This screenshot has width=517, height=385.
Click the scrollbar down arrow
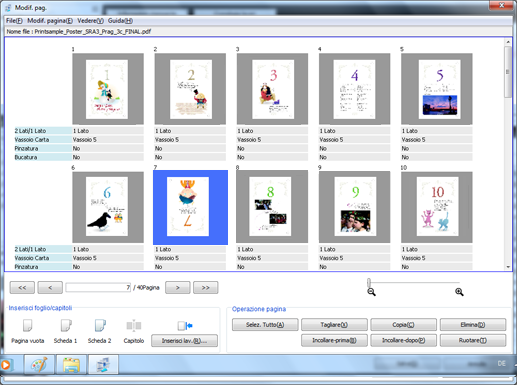(x=508, y=267)
